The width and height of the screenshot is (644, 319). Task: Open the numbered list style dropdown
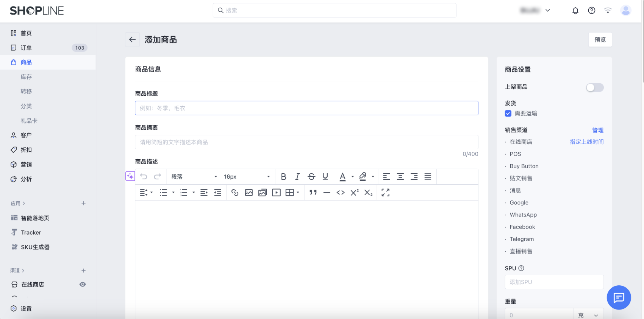tap(194, 193)
